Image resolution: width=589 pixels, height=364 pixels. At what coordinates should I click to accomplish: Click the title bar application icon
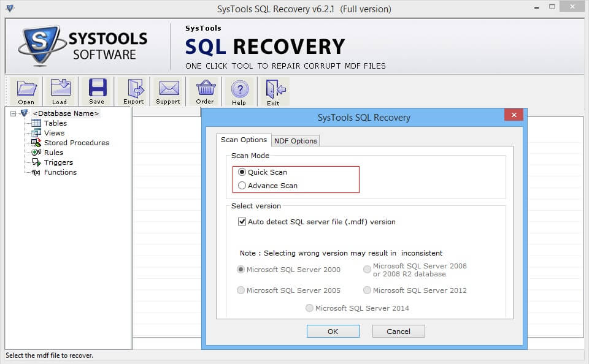10,8
